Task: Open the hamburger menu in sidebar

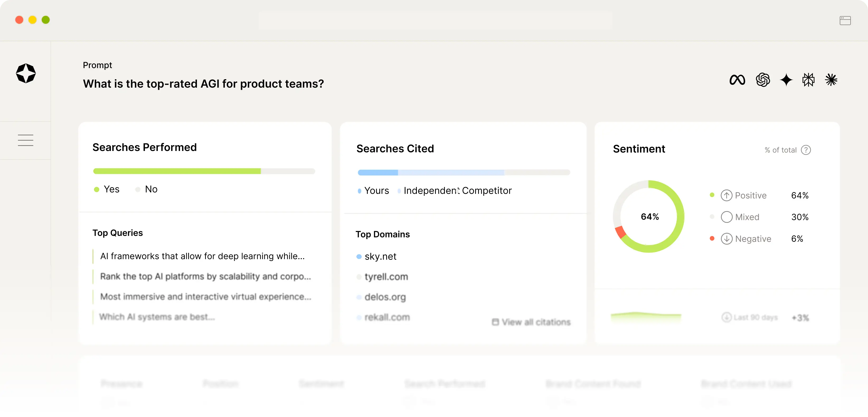Action: point(26,140)
